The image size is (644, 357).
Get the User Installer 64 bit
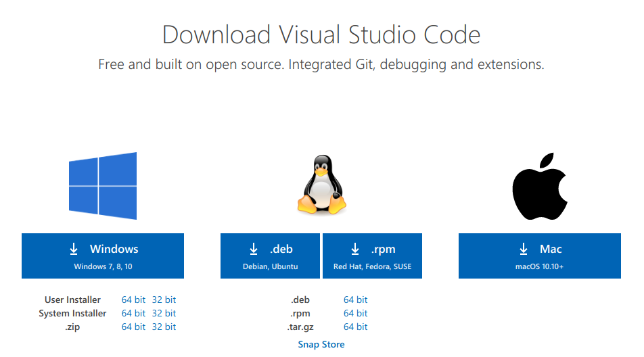click(x=133, y=300)
